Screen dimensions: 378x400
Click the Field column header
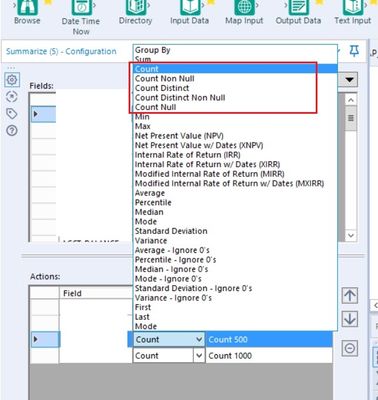(96, 293)
